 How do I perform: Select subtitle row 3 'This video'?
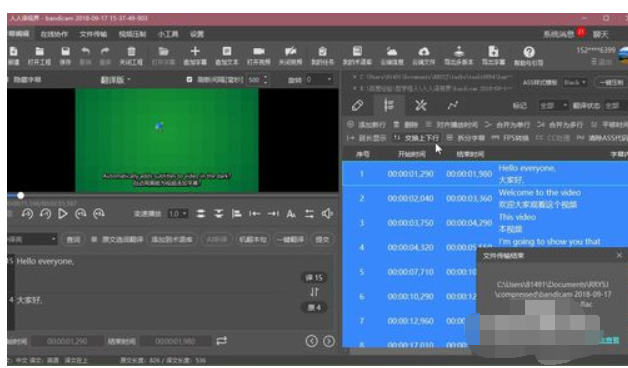click(x=485, y=223)
